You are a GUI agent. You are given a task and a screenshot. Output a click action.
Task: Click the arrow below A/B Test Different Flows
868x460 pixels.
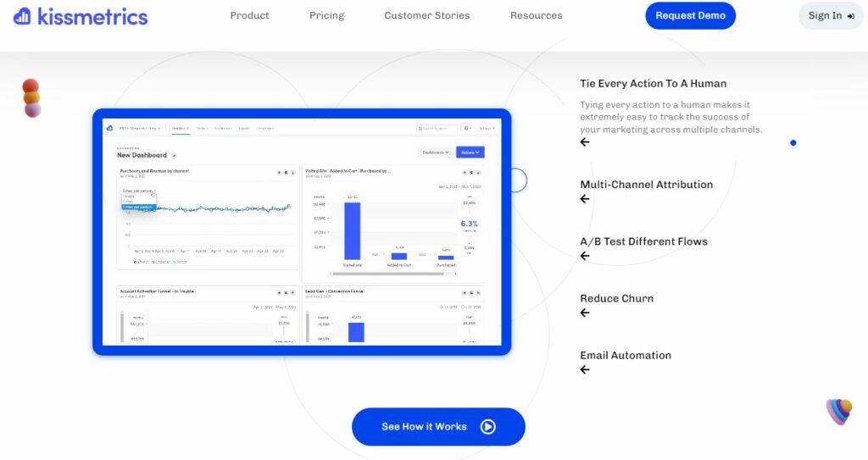coord(585,257)
